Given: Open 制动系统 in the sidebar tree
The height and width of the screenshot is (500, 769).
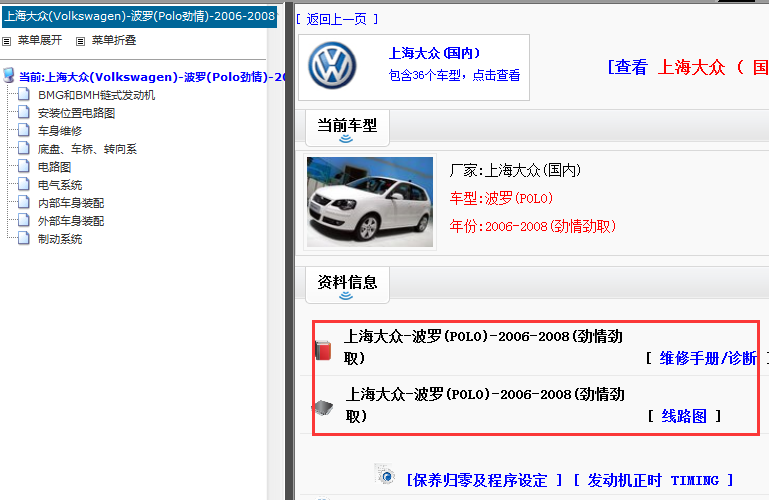Looking at the screenshot, I should [x=60, y=239].
